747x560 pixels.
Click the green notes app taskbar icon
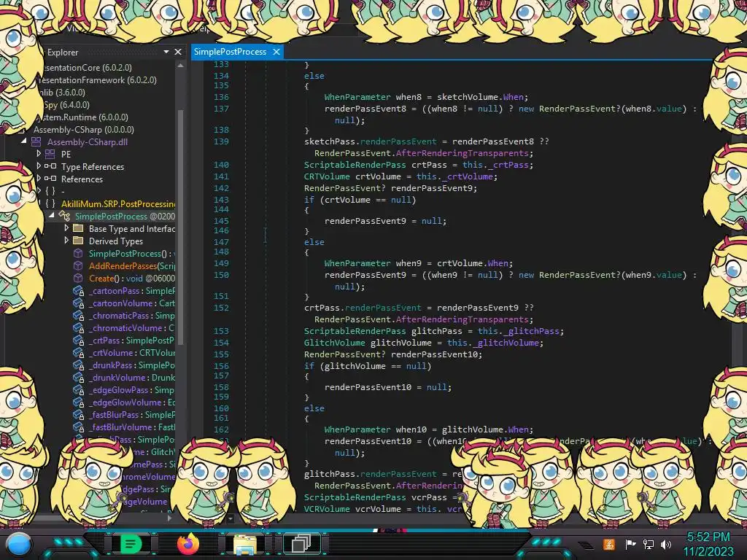pos(131,544)
